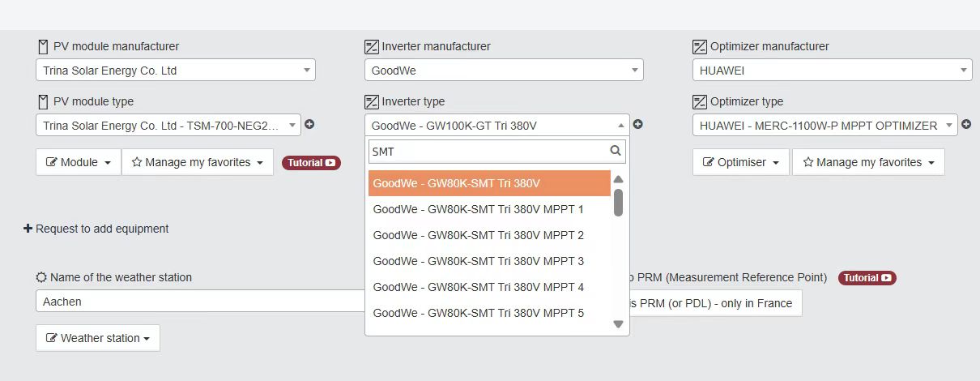
Task: Click the Optimizer manufacturer label icon
Action: click(700, 47)
